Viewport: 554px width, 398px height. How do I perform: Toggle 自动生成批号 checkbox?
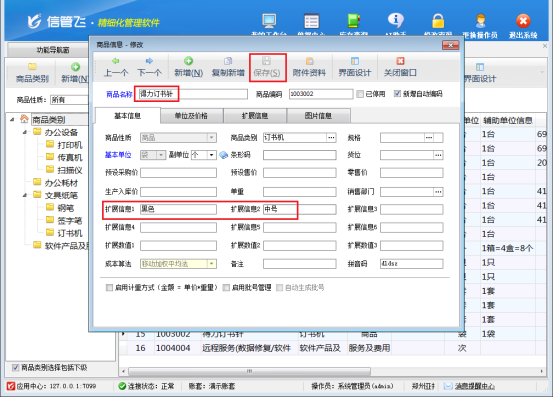(x=279, y=288)
